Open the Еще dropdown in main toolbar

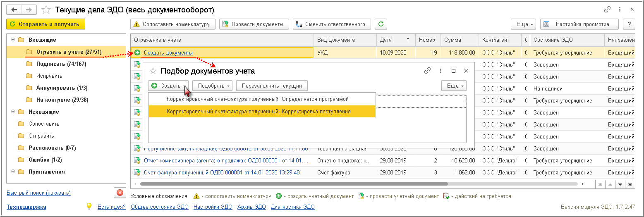click(x=523, y=24)
